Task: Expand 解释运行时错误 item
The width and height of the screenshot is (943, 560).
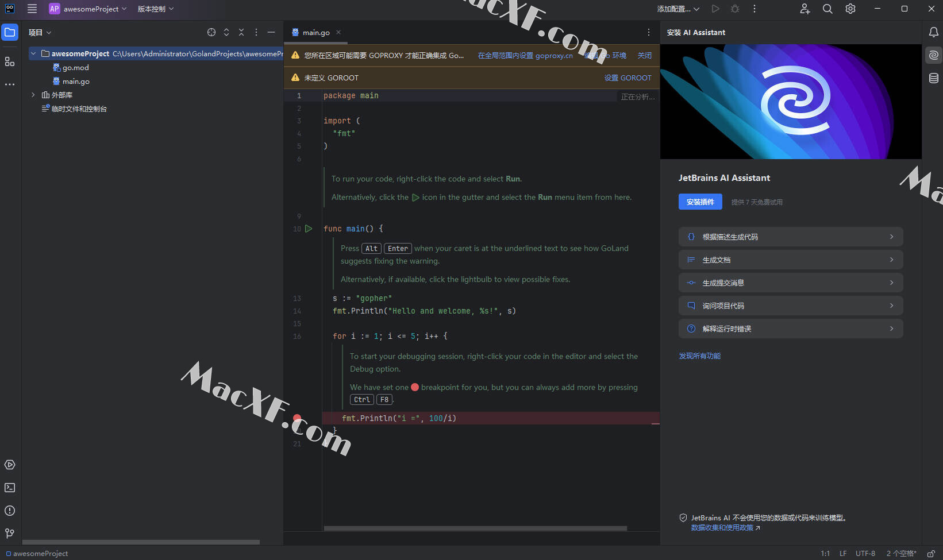Action: pos(791,329)
